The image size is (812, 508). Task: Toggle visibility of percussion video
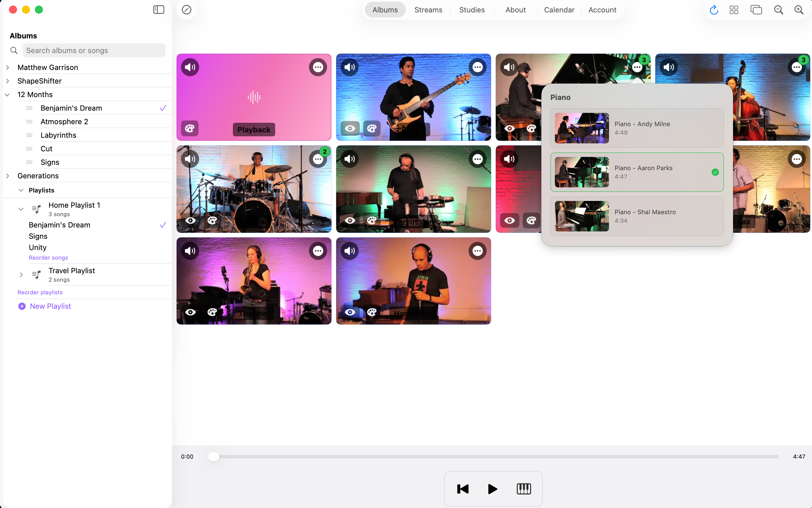[350, 220]
